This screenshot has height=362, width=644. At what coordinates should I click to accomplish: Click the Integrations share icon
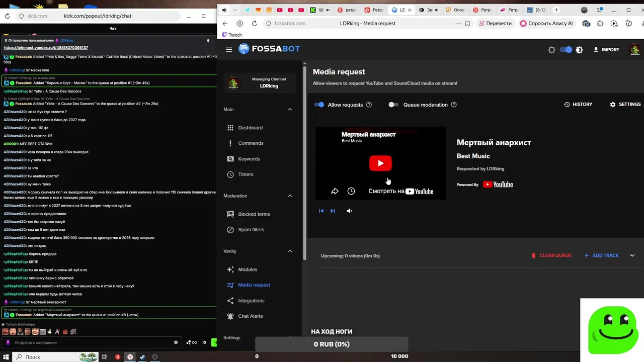coord(230,301)
